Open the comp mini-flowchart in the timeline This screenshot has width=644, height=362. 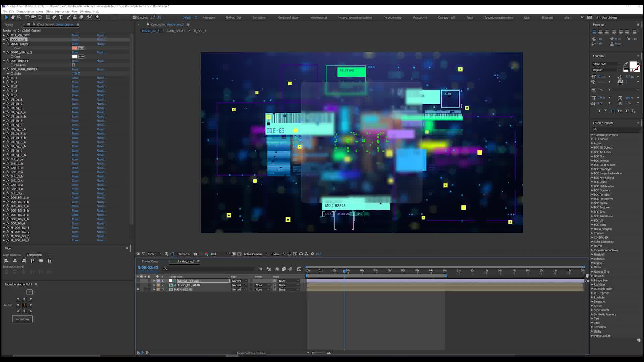[x=260, y=269]
